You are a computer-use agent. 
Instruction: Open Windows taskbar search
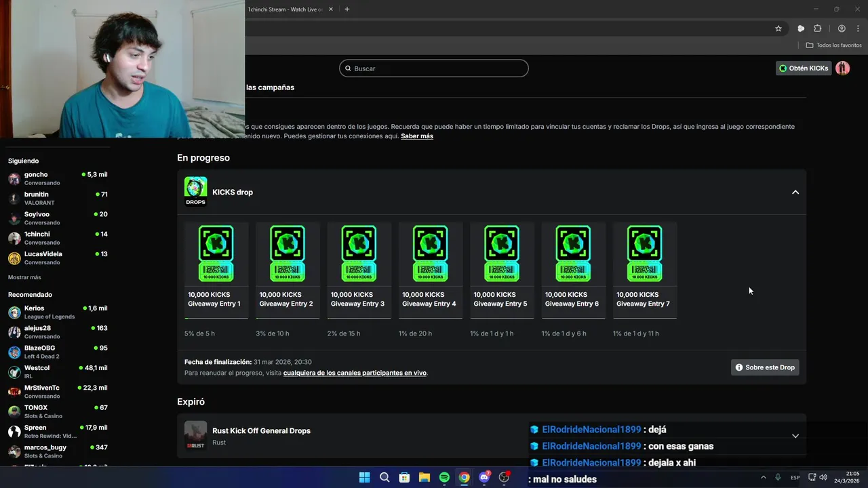pyautogui.click(x=384, y=477)
